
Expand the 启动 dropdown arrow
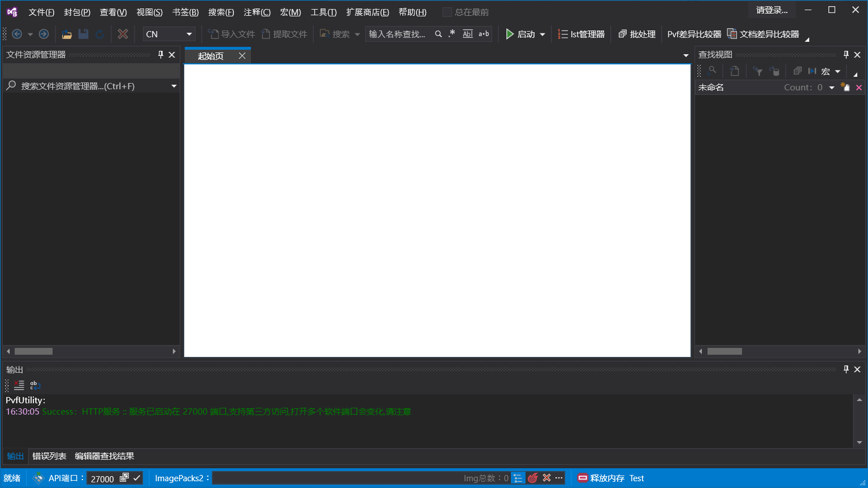tap(542, 34)
